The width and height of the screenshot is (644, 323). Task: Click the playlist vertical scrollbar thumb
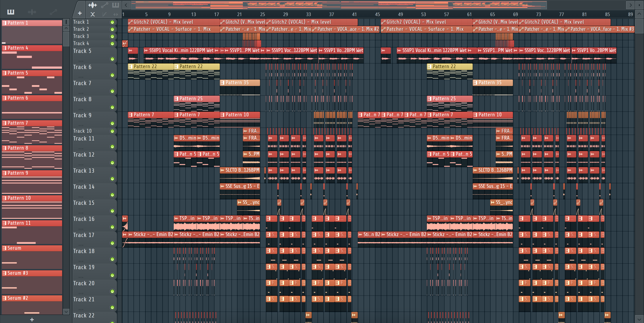point(639,26)
